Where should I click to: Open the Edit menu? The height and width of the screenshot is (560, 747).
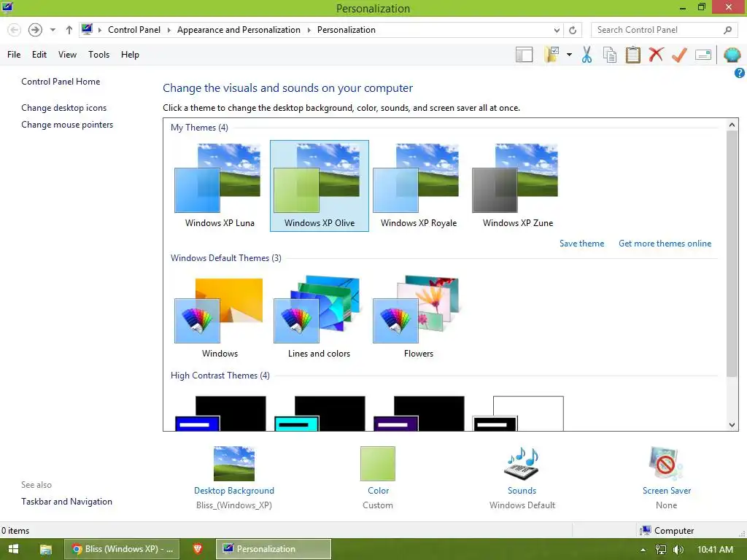point(39,55)
